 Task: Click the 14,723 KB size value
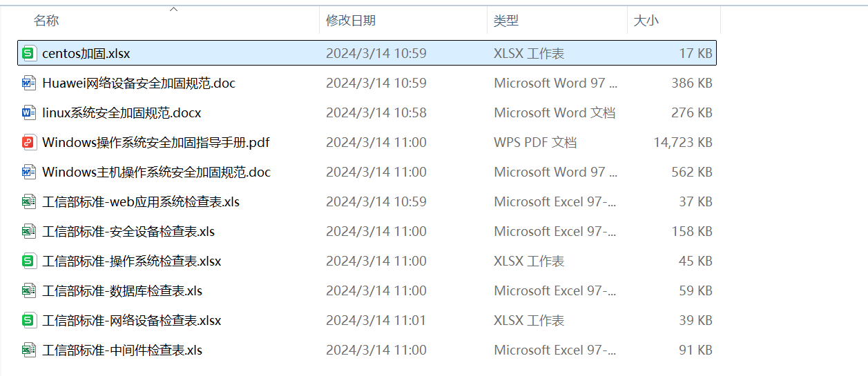(683, 142)
